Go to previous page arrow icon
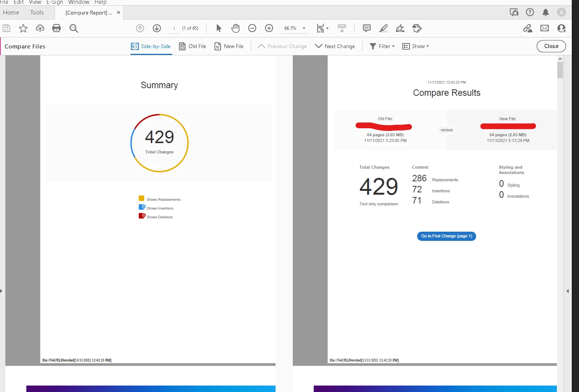579x392 pixels. [x=140, y=28]
